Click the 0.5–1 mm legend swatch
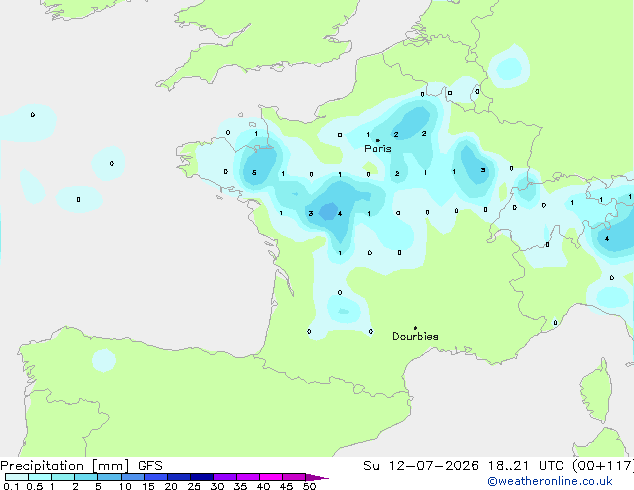Image resolution: width=634 pixels, height=490 pixels. [x=40, y=477]
